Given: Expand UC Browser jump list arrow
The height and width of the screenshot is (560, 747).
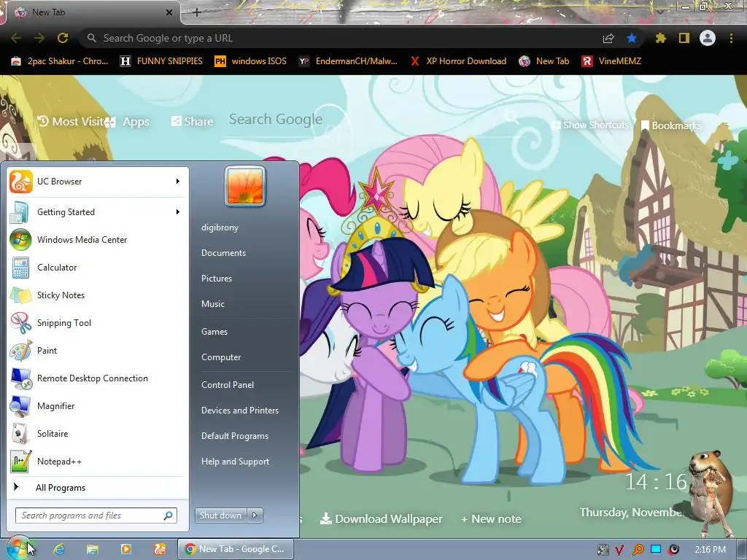Looking at the screenshot, I should (x=178, y=182).
